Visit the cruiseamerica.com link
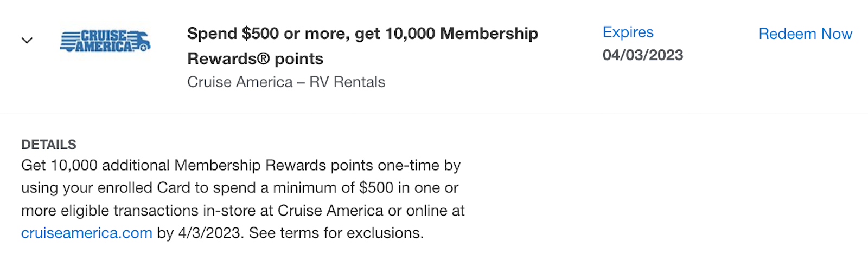 click(87, 233)
